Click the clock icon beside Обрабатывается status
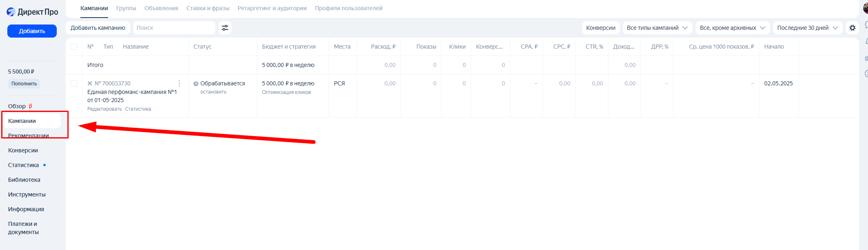 [196, 84]
